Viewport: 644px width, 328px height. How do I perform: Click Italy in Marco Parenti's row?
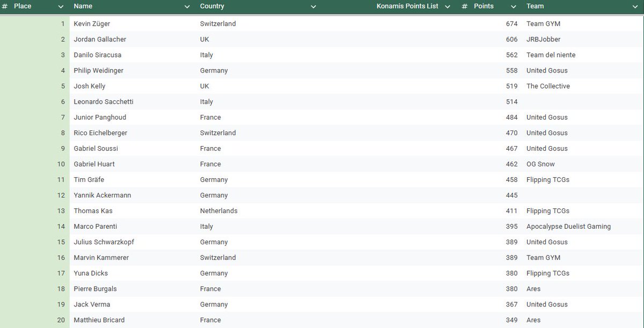(x=207, y=226)
